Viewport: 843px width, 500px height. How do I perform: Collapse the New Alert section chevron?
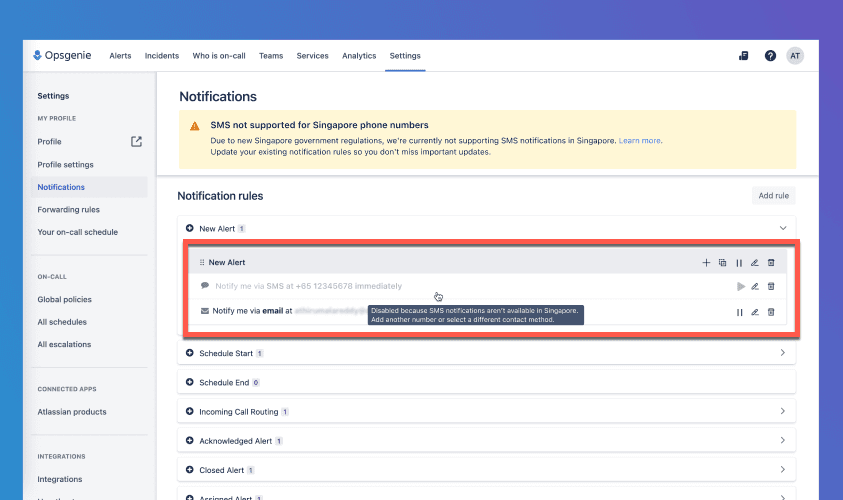(x=783, y=228)
